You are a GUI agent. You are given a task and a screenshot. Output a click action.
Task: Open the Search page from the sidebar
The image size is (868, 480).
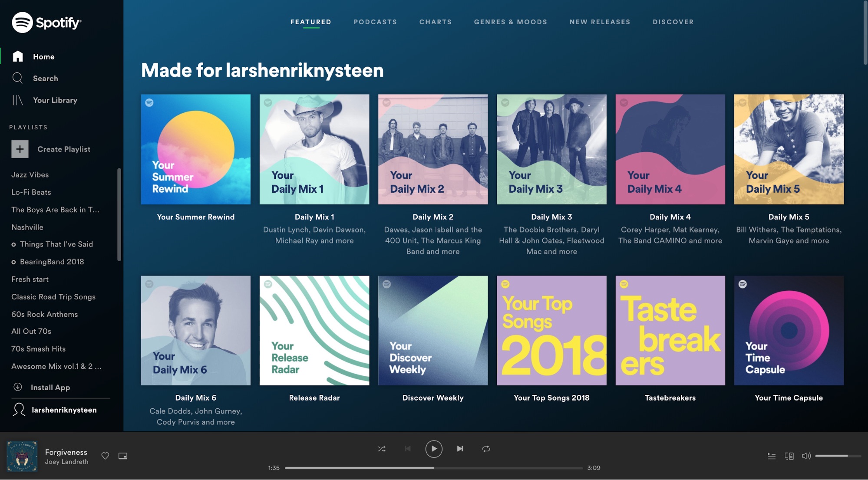pos(45,78)
